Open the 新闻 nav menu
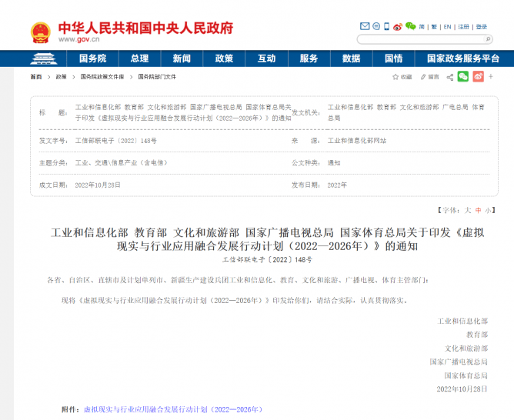514x420 pixels. [182, 58]
